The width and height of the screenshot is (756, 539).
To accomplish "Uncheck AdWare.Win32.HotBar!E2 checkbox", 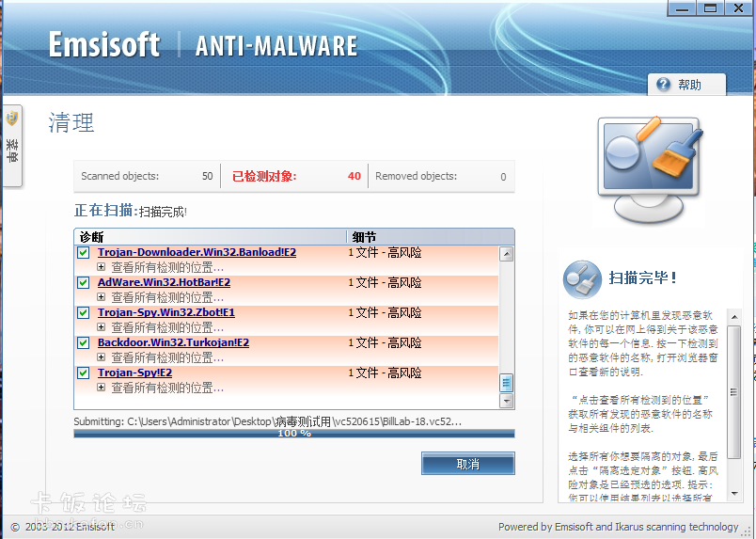I will [84, 283].
